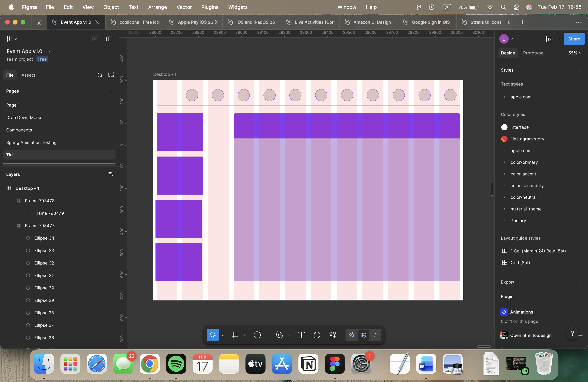Image resolution: width=588 pixels, height=382 pixels.
Task: Expand Frame tool options arrow
Action: (245, 335)
